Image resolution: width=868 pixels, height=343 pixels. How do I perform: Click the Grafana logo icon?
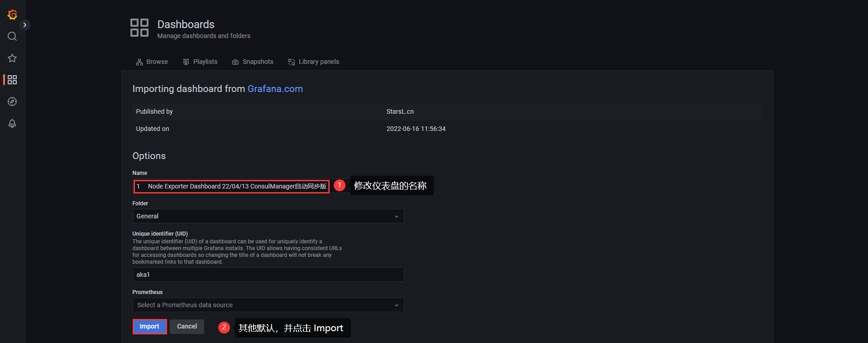12,14
